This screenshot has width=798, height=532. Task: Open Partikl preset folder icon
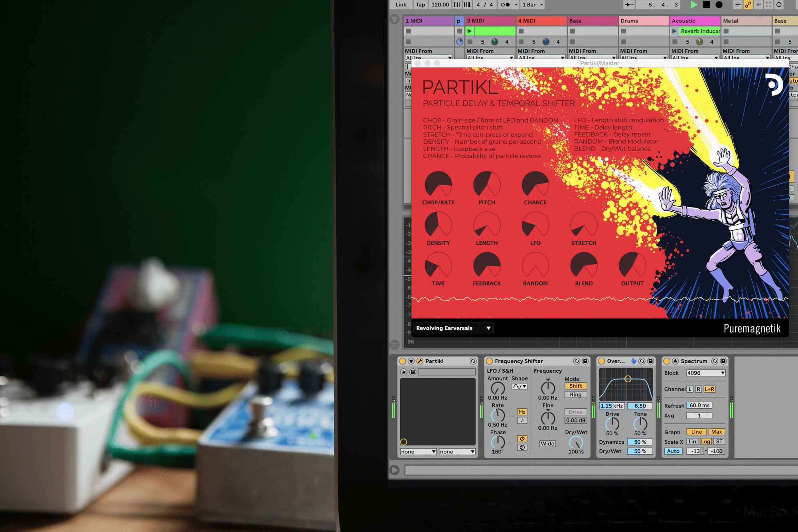[404, 372]
